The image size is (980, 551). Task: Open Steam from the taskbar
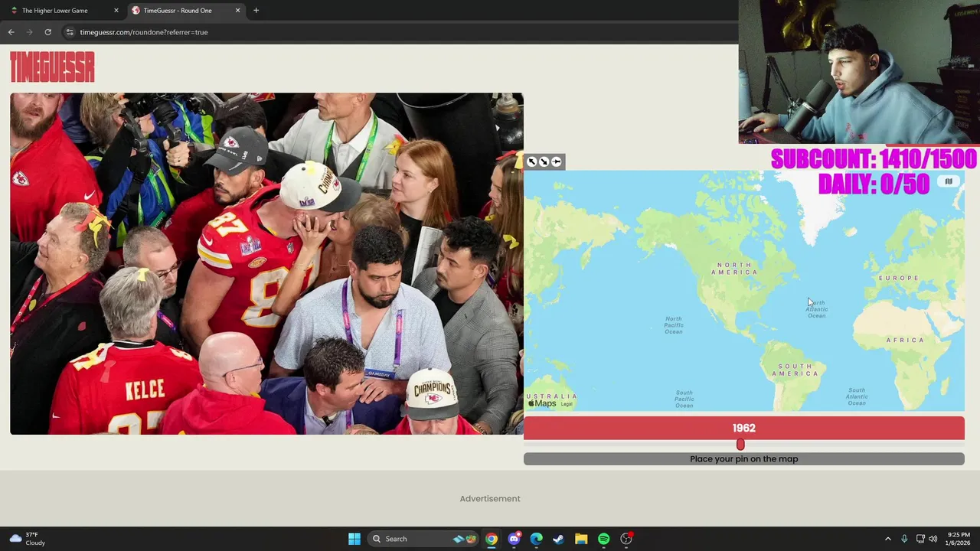558,539
